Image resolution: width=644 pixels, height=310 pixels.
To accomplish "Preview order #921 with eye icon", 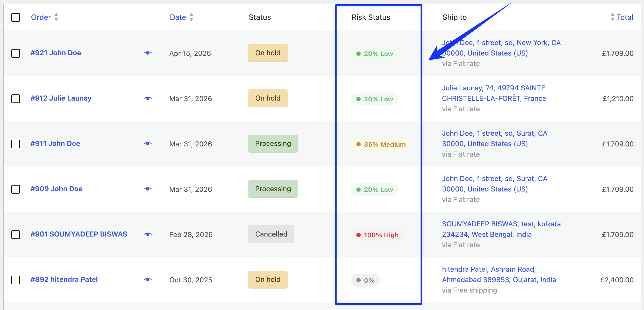I will (148, 53).
